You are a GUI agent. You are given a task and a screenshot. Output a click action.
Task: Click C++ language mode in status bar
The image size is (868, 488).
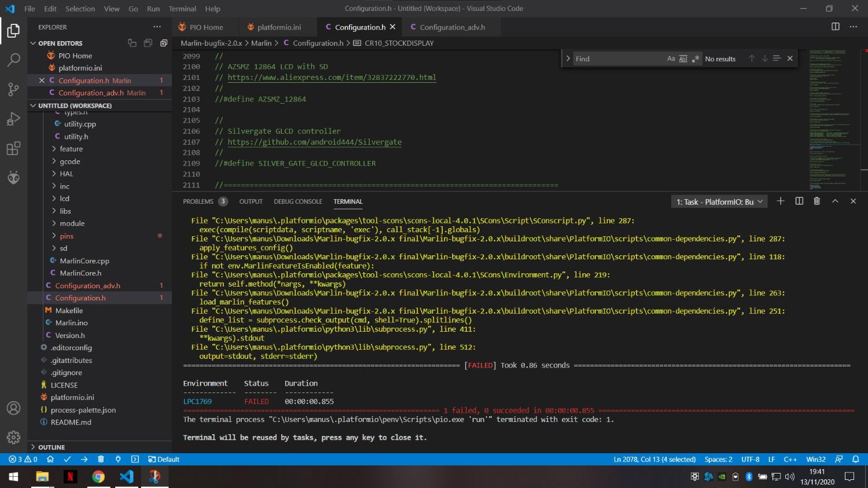click(x=790, y=459)
